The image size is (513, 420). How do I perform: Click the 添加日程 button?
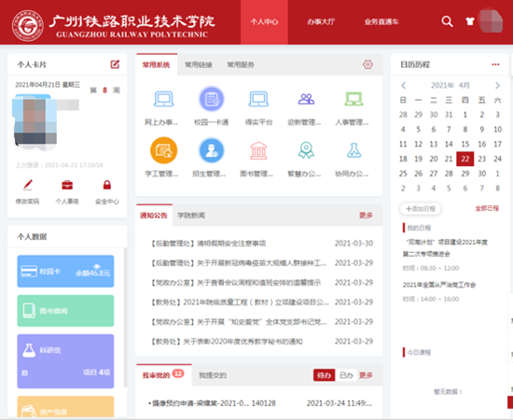[421, 208]
